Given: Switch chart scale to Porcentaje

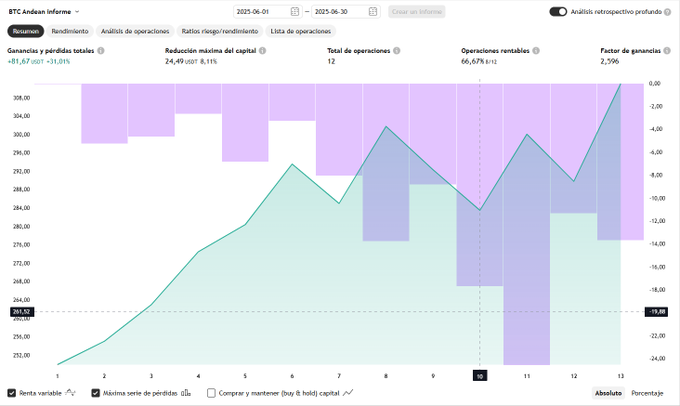Looking at the screenshot, I should coord(647,393).
